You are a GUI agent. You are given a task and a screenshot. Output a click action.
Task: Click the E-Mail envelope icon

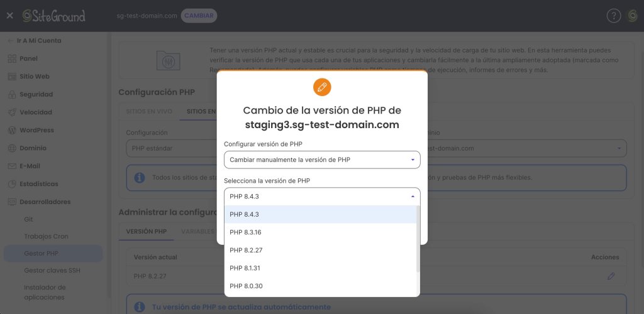pos(12,166)
